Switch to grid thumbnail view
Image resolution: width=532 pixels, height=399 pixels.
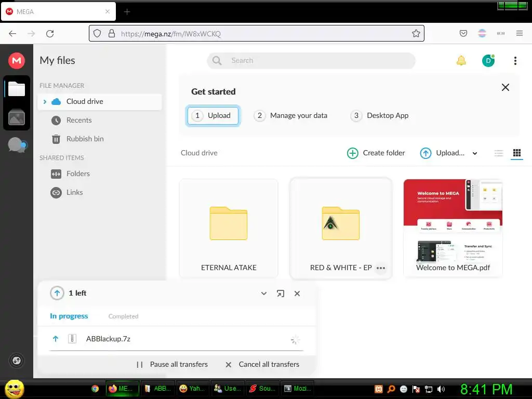pyautogui.click(x=517, y=153)
